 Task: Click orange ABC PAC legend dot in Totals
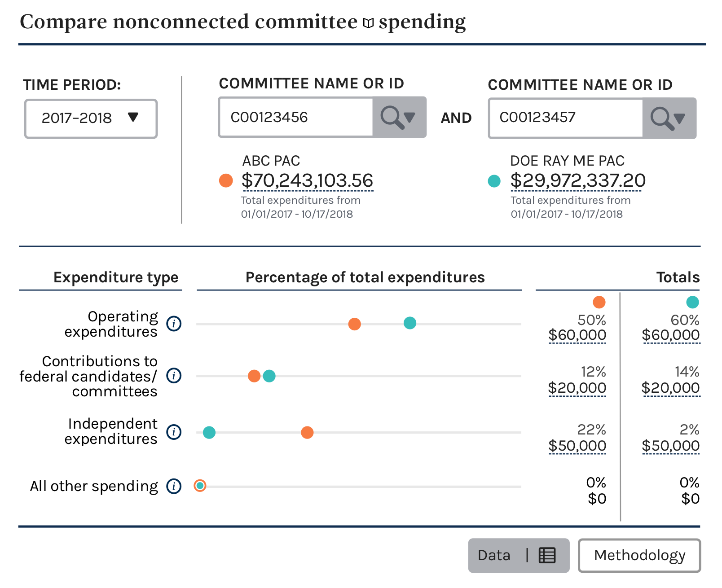pos(599,302)
